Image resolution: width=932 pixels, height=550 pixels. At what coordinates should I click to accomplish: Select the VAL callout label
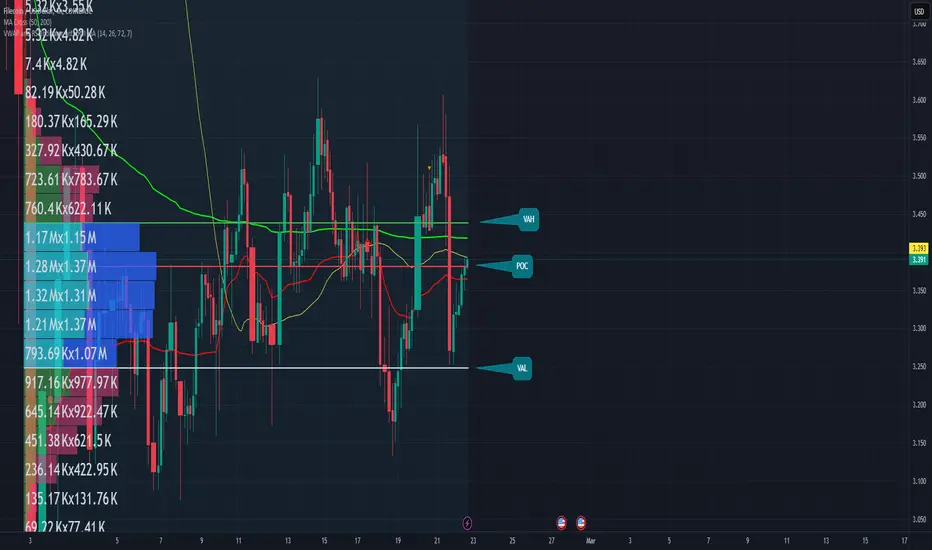pyautogui.click(x=521, y=368)
